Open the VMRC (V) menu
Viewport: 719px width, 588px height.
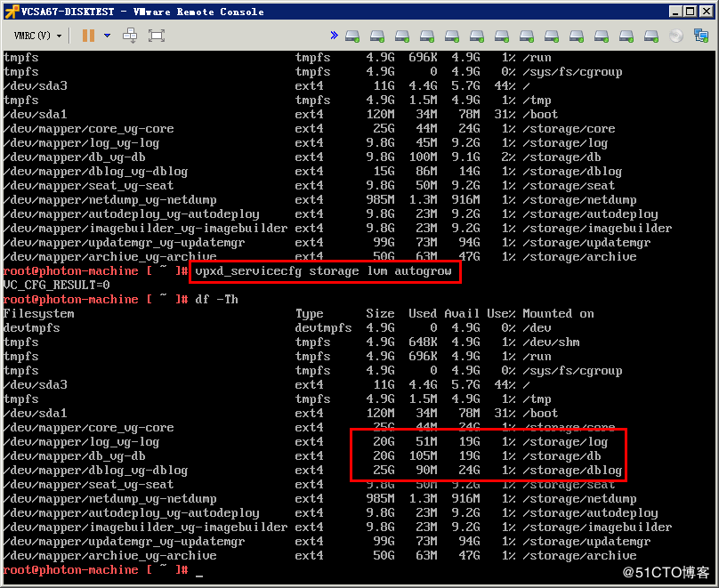pyautogui.click(x=37, y=36)
